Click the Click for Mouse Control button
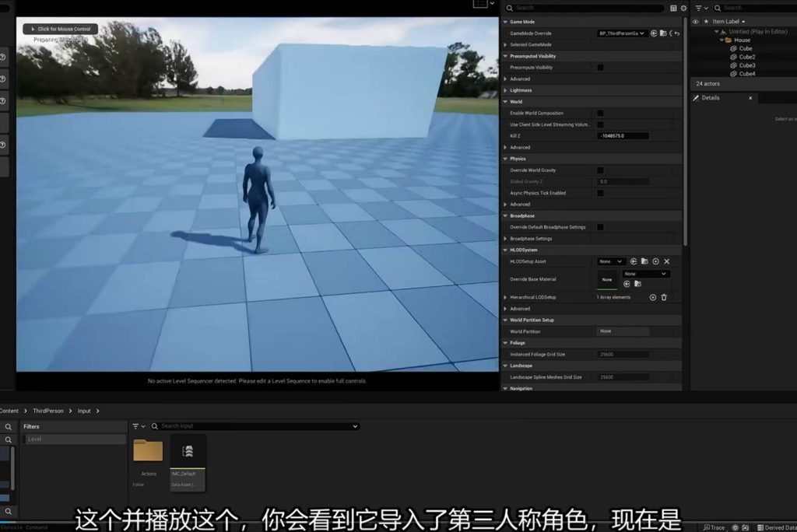Screen dimensions: 797x532 (x=61, y=29)
